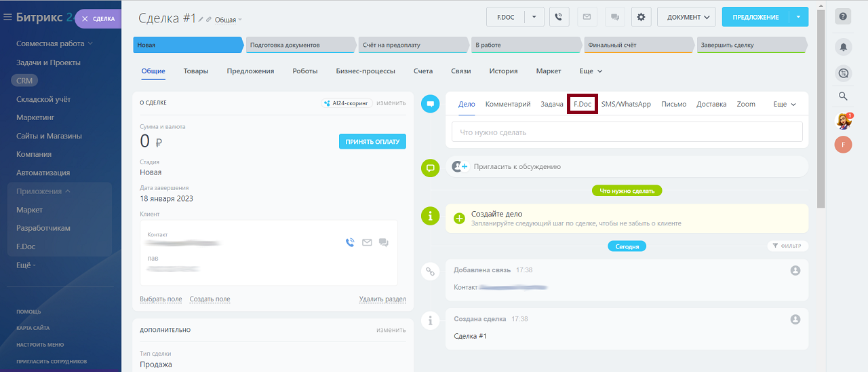868x372 pixels.
Task: Click the phone call icon in top toolbar
Action: pos(559,17)
